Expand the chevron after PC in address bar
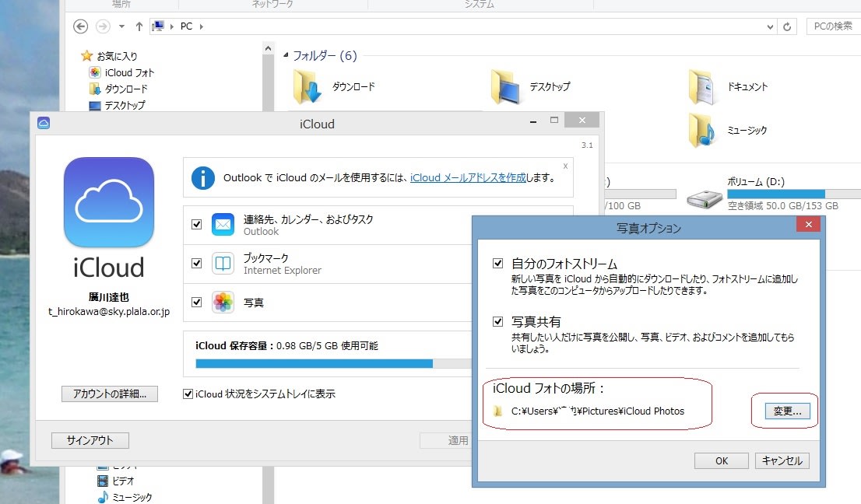Screen dimensions: 861x504 tap(202, 26)
